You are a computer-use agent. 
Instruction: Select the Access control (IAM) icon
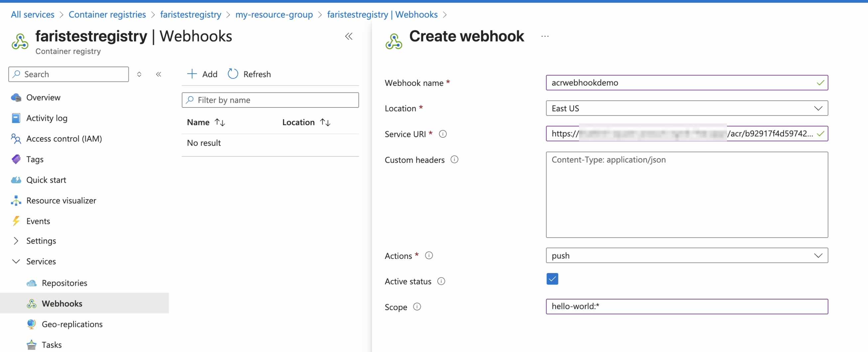[x=16, y=138]
